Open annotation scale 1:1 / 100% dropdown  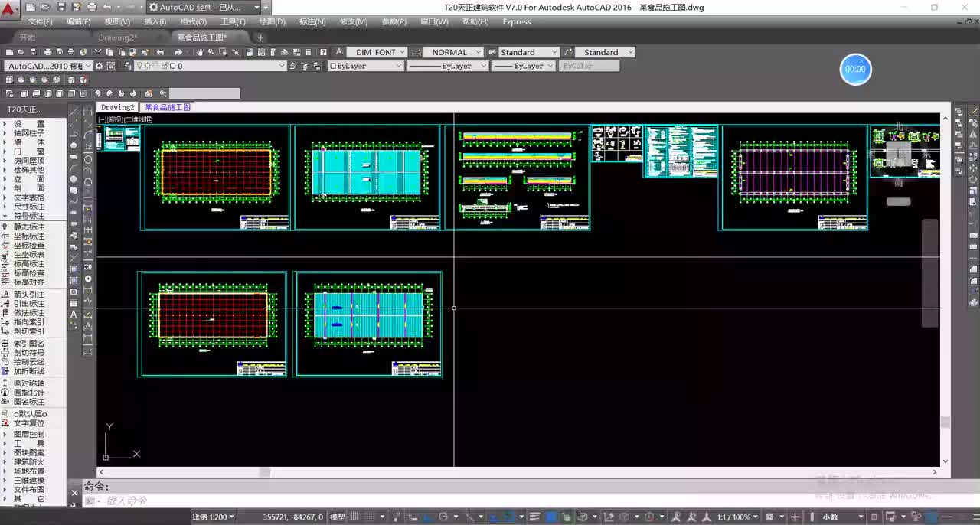point(737,517)
